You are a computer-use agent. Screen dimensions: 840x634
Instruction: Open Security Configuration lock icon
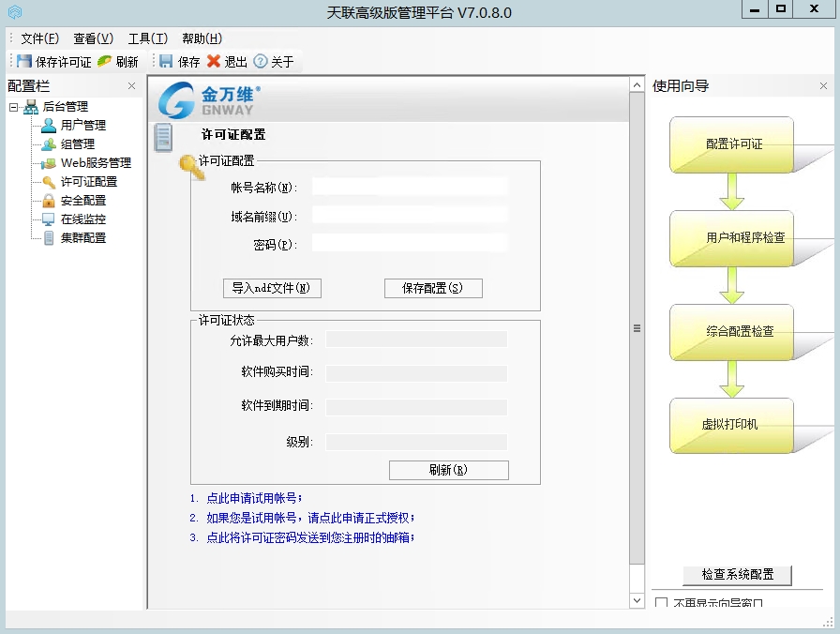point(49,200)
